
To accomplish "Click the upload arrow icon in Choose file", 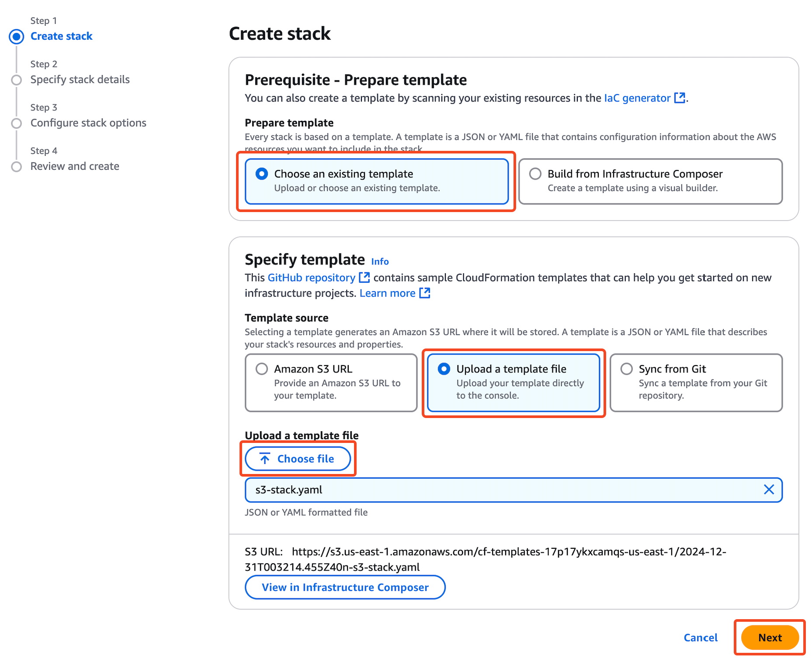I will pos(265,459).
